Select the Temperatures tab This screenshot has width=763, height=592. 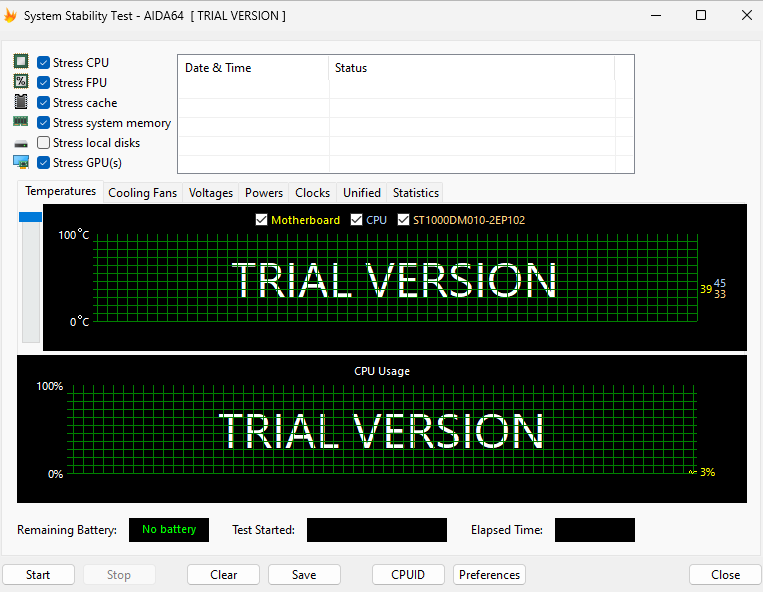point(60,191)
